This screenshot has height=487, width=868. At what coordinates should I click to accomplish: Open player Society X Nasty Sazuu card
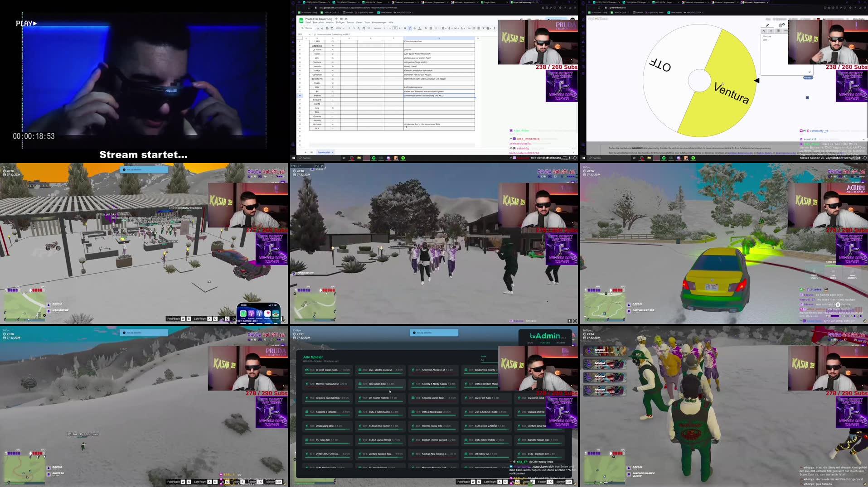click(433, 384)
